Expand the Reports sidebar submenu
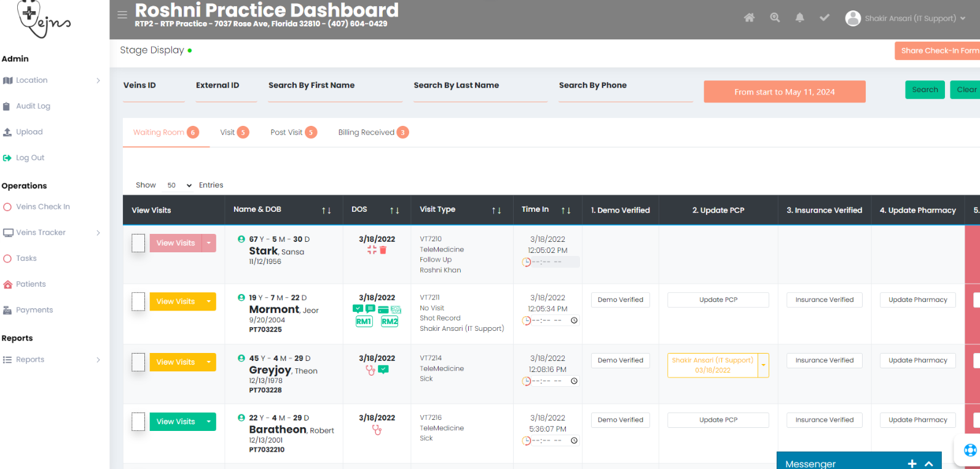Screen dimensions: 980x469 point(98,360)
